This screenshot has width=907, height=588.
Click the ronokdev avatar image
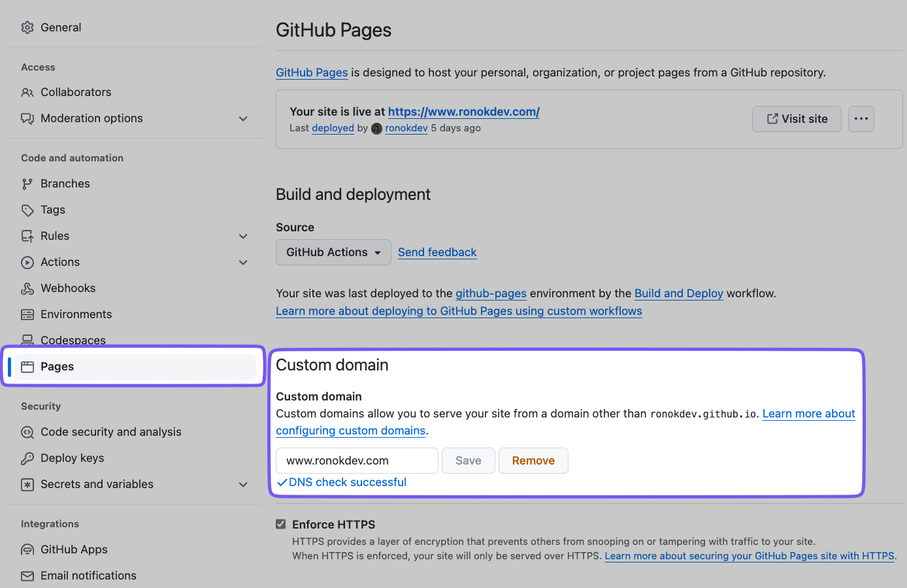[376, 129]
